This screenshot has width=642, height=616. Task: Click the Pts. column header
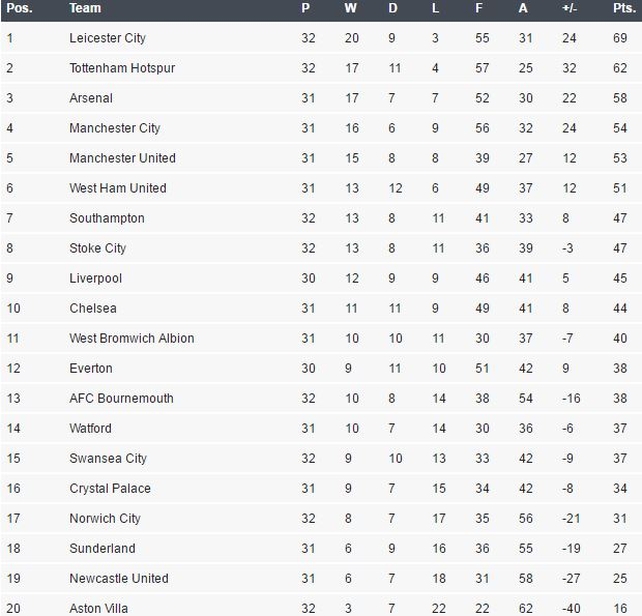(x=624, y=8)
